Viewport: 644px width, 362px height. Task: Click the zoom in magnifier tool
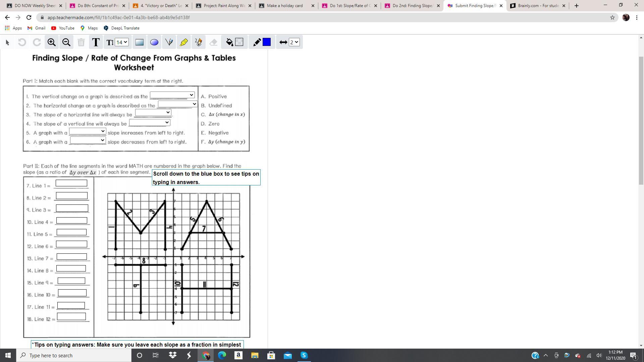51,42
